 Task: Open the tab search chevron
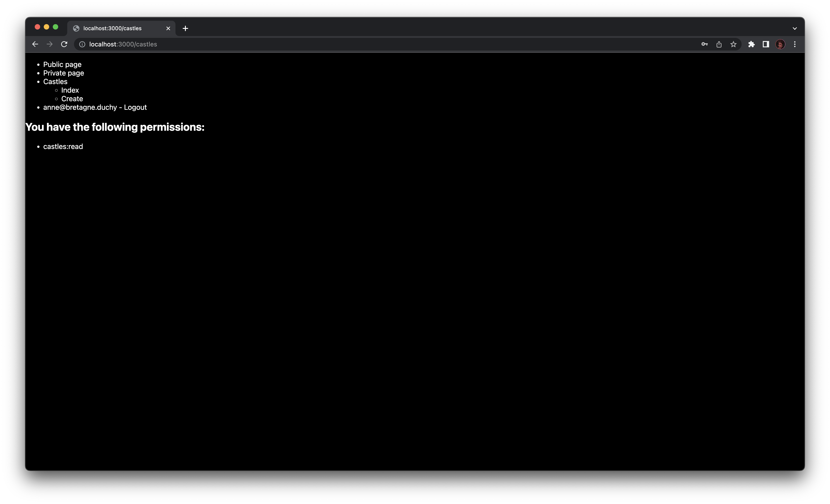(x=794, y=28)
